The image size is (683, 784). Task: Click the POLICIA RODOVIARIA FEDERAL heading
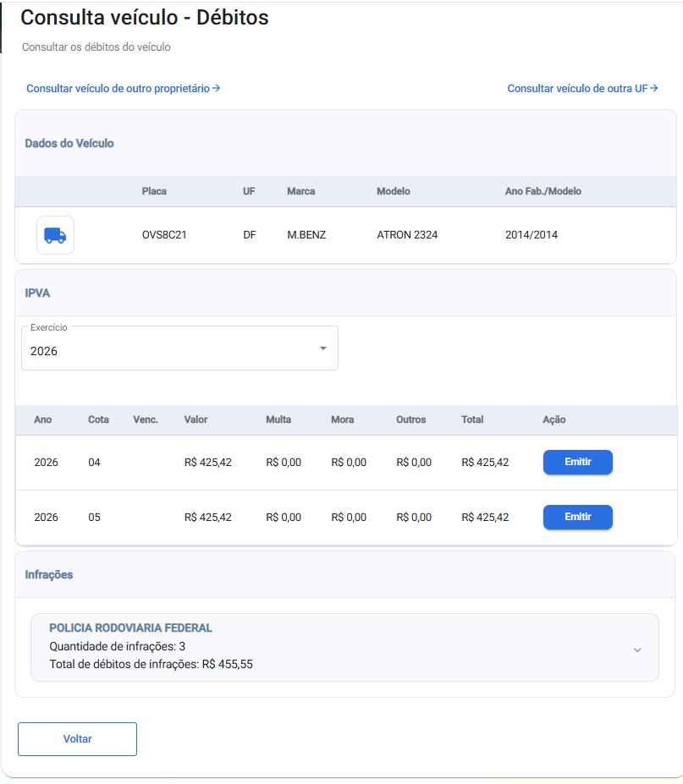click(130, 628)
